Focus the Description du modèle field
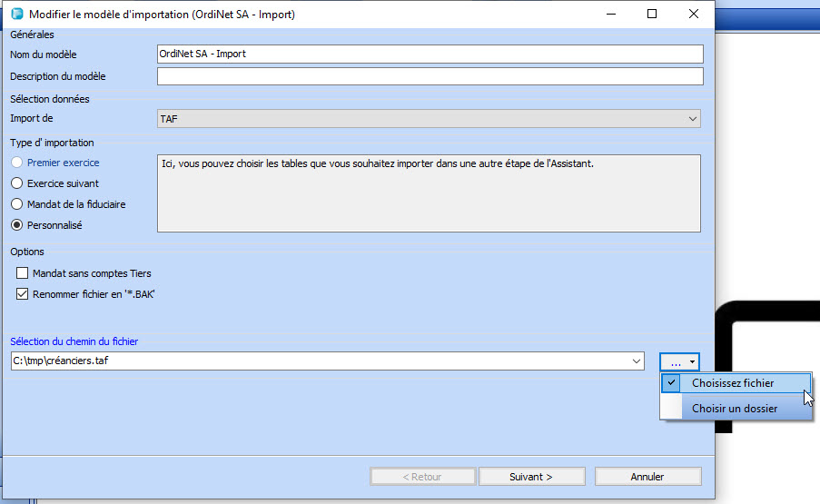This screenshot has height=504, width=820. pos(430,76)
